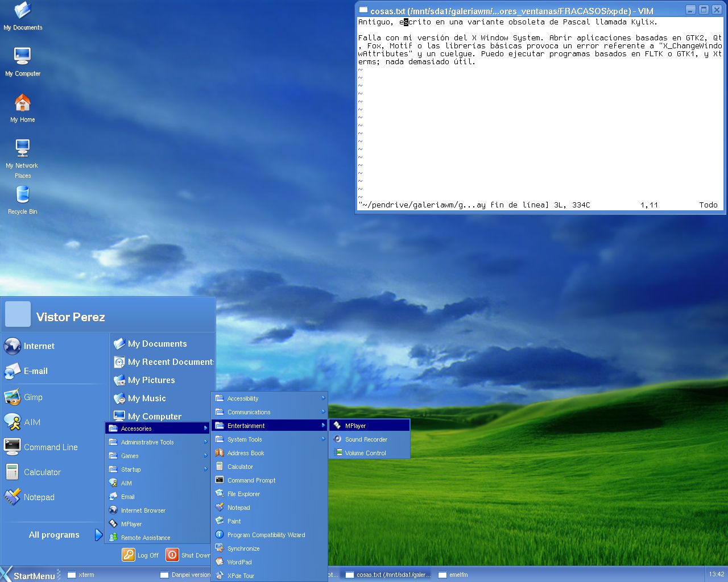Image resolution: width=728 pixels, height=582 pixels.
Task: Switch to the cosas.txt taskbar button
Action: pyautogui.click(x=388, y=575)
